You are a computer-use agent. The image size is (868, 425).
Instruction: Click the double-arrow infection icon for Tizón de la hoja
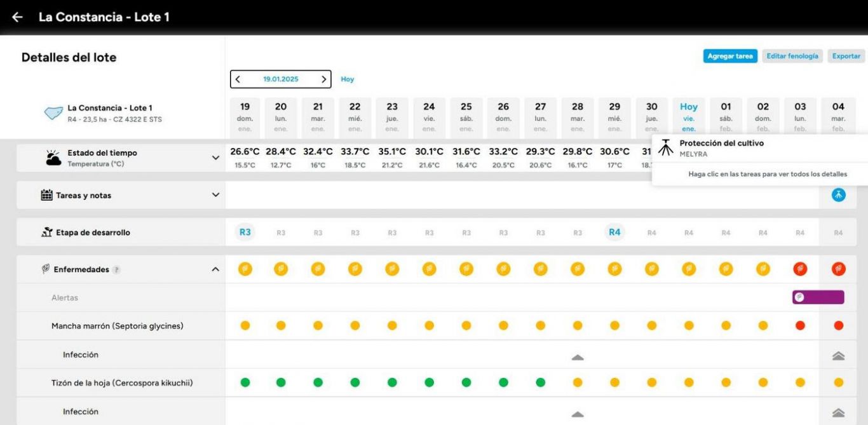point(838,413)
